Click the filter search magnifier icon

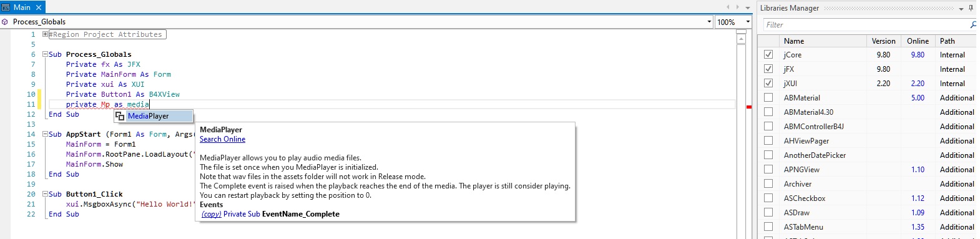pos(973,25)
